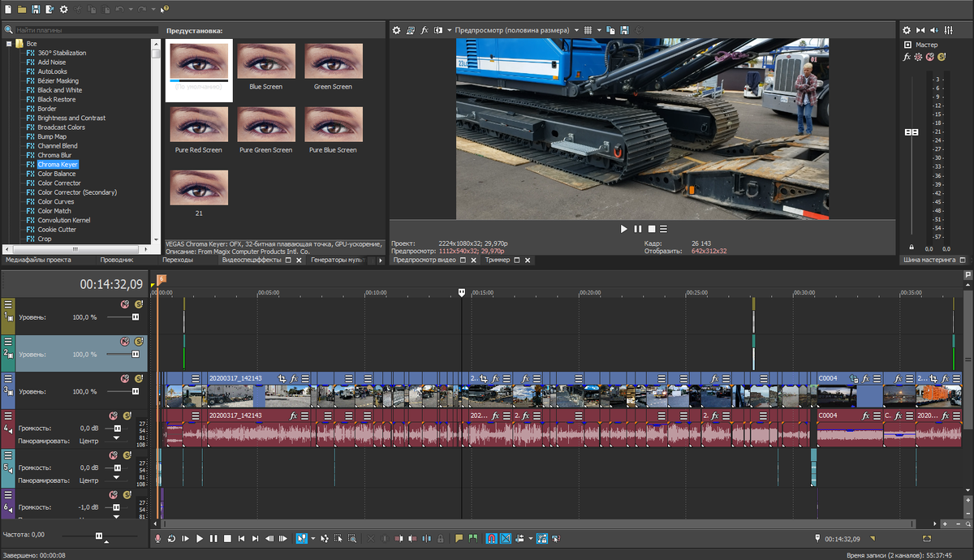Screen dimensions: 974x560
Task: Collapse the 'Все' plugin tree node
Action: (x=9, y=43)
